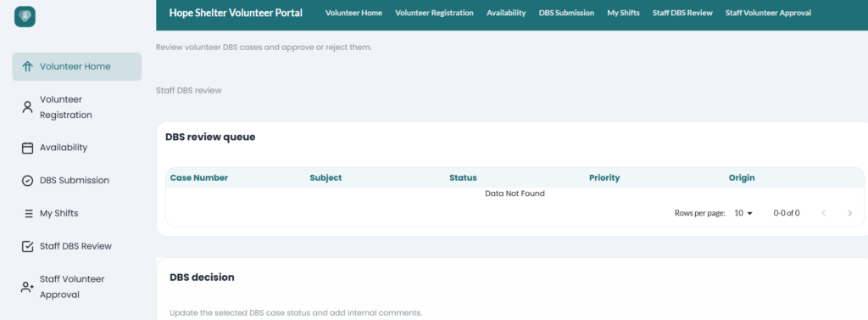
Task: Go to previous page arrow in table
Action: pyautogui.click(x=824, y=213)
